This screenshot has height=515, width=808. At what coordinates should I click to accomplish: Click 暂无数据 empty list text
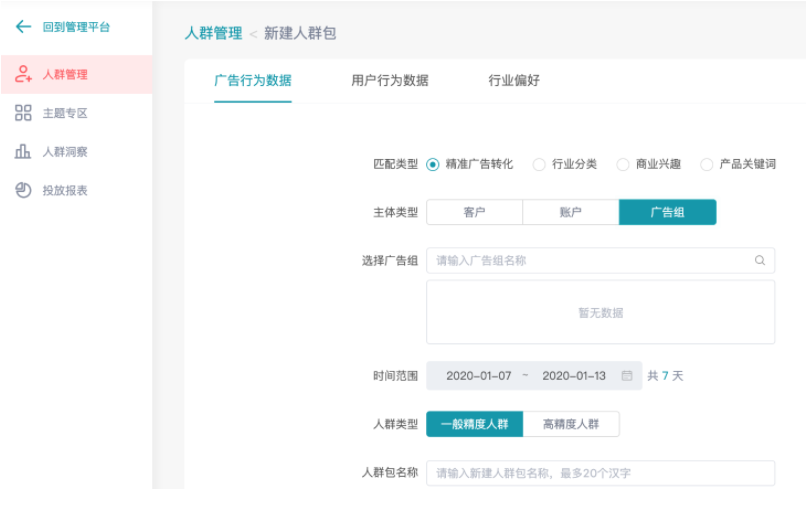tap(601, 313)
